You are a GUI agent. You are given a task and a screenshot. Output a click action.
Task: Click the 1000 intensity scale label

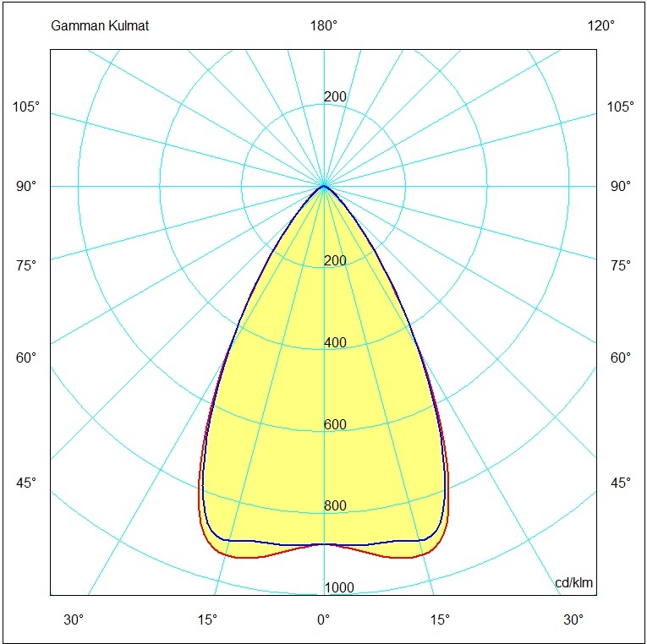(339, 588)
